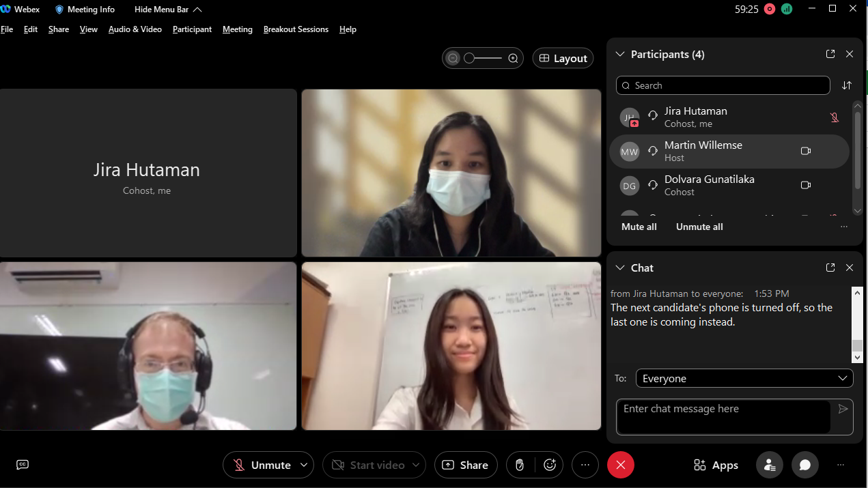
Task: Open the Layout button
Action: [563, 59]
